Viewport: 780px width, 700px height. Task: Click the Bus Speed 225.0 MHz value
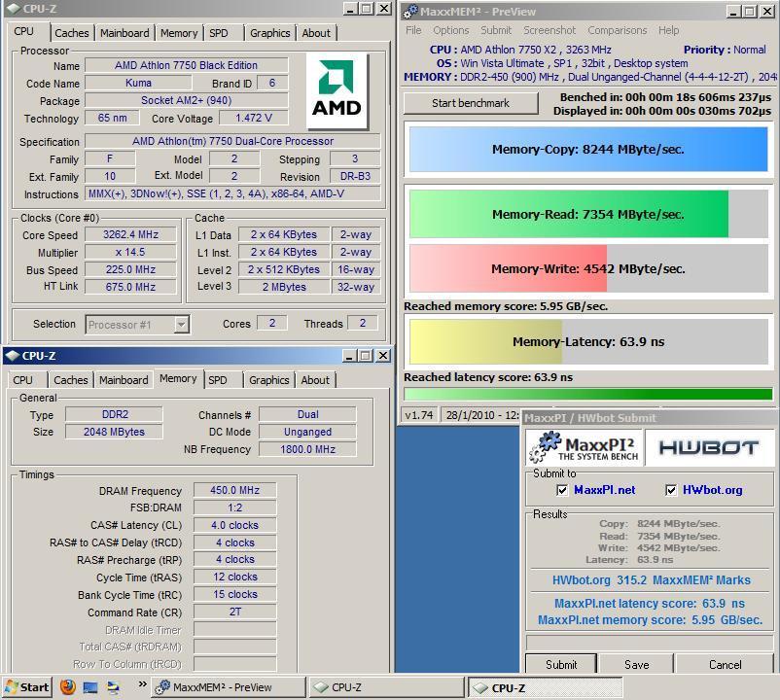point(130,269)
